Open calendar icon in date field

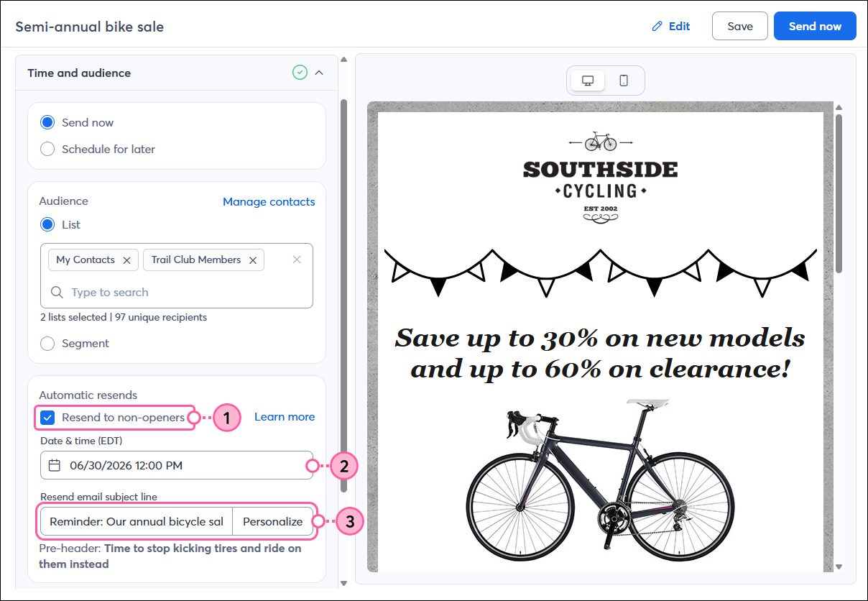54,465
